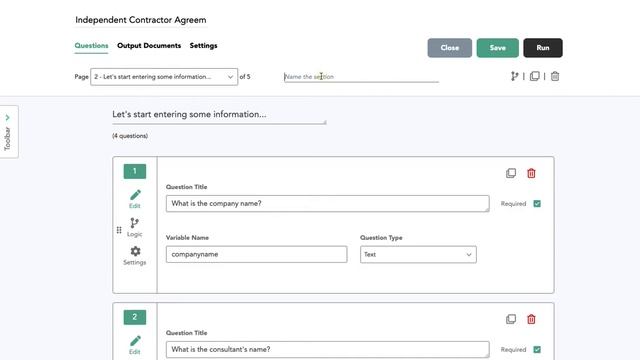The width and height of the screenshot is (640, 360).
Task: Select the number 2 question badge
Action: pos(135,317)
